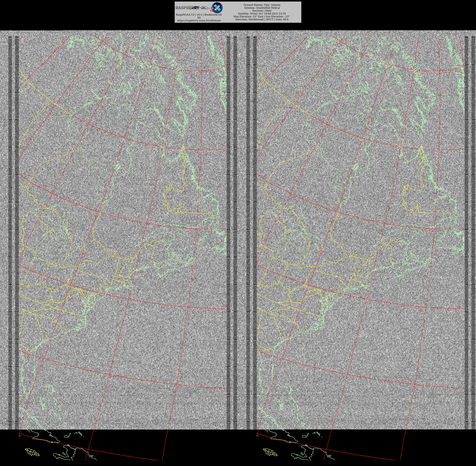Click the red cross marker on right map
This screenshot has width=476, height=466.
point(321,251)
